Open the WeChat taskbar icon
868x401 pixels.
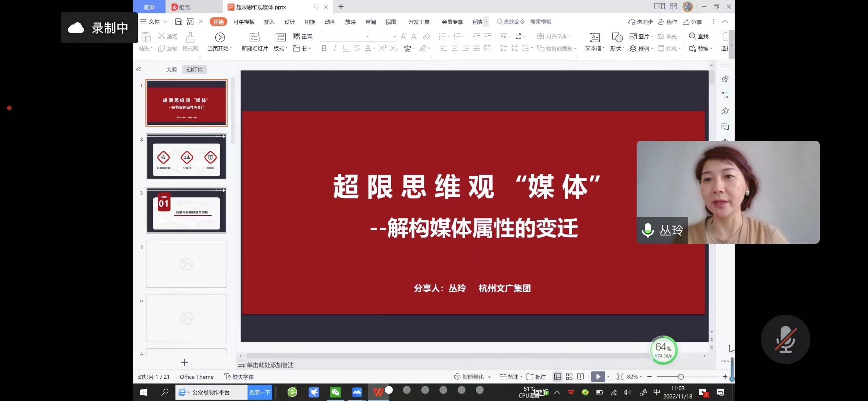click(335, 392)
